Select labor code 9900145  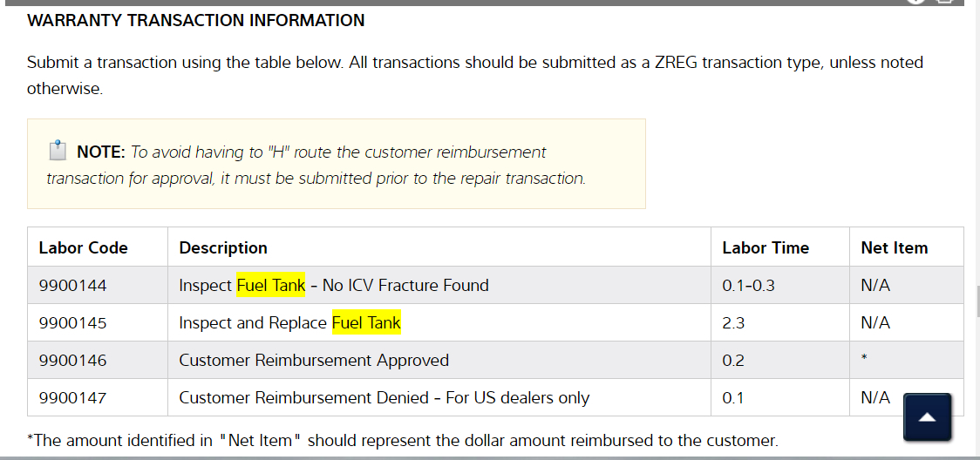pyautogui.click(x=72, y=322)
